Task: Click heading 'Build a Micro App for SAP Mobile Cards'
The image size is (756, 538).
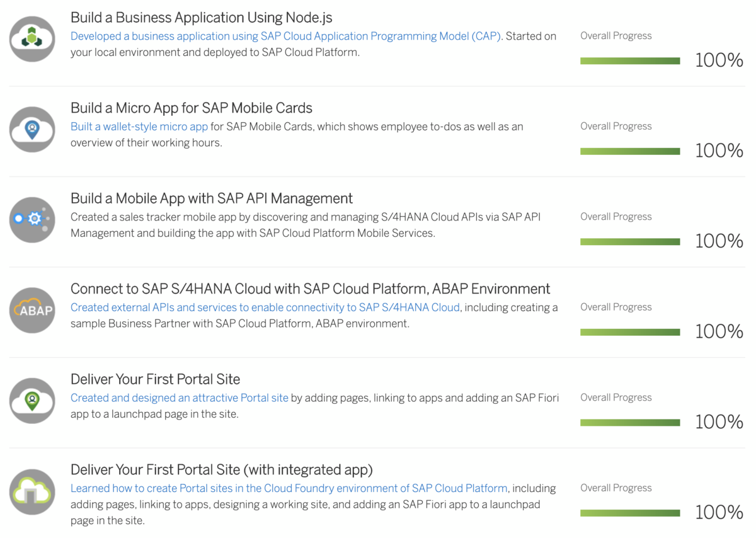Action: click(x=192, y=108)
